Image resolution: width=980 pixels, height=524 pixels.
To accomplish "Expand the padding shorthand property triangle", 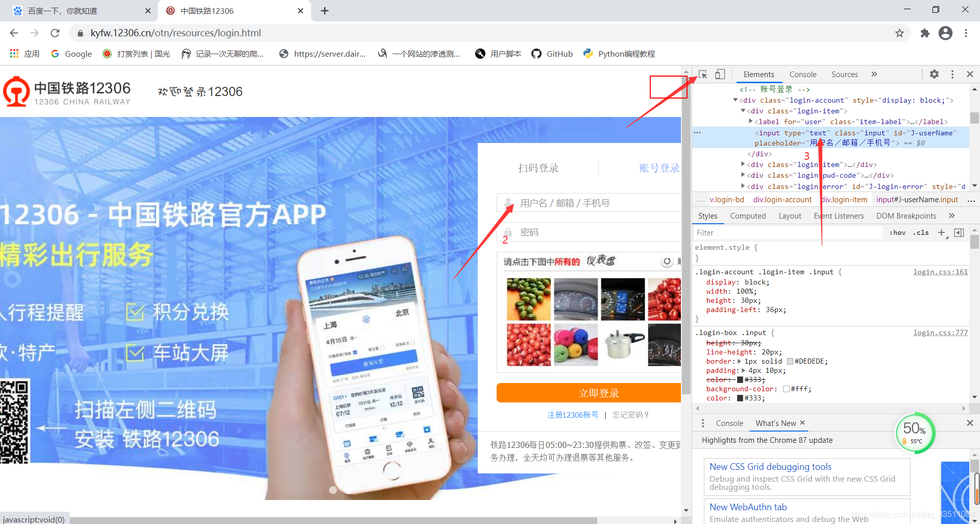I will click(x=744, y=370).
